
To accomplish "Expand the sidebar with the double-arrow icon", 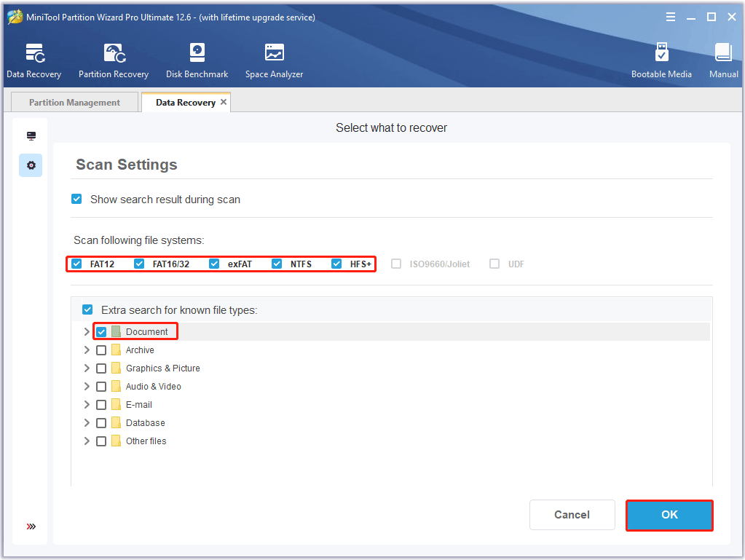I will 31,527.
